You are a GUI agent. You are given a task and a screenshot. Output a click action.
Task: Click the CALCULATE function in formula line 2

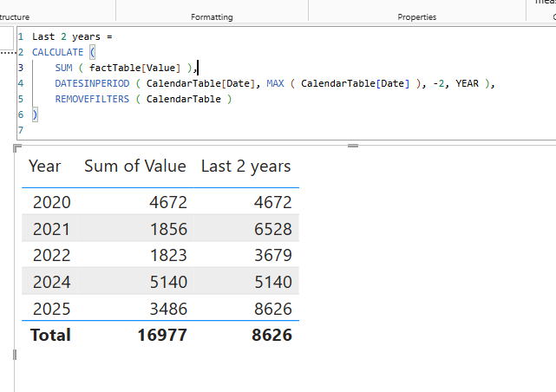58,52
